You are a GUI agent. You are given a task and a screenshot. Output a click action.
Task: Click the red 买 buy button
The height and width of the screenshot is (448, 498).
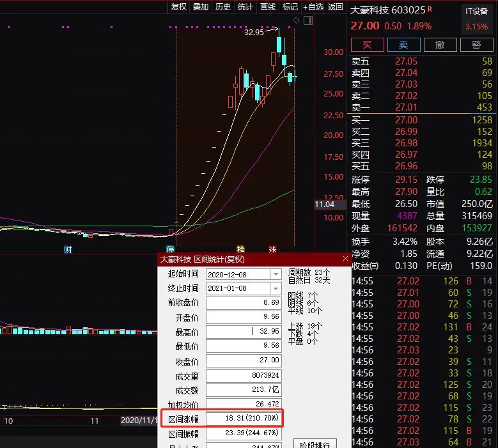(367, 45)
